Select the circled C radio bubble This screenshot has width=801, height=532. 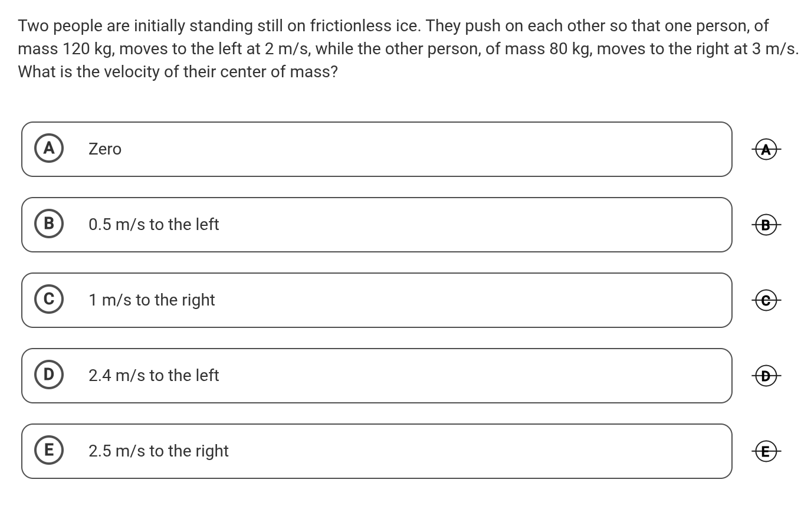tap(49, 299)
